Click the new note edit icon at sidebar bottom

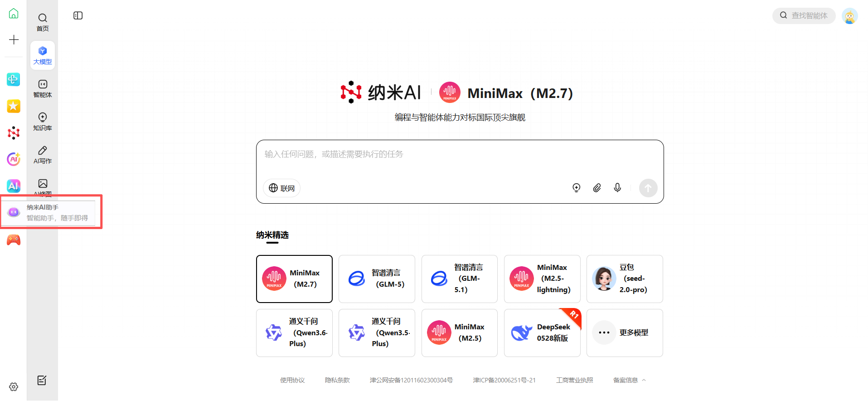(x=42, y=380)
